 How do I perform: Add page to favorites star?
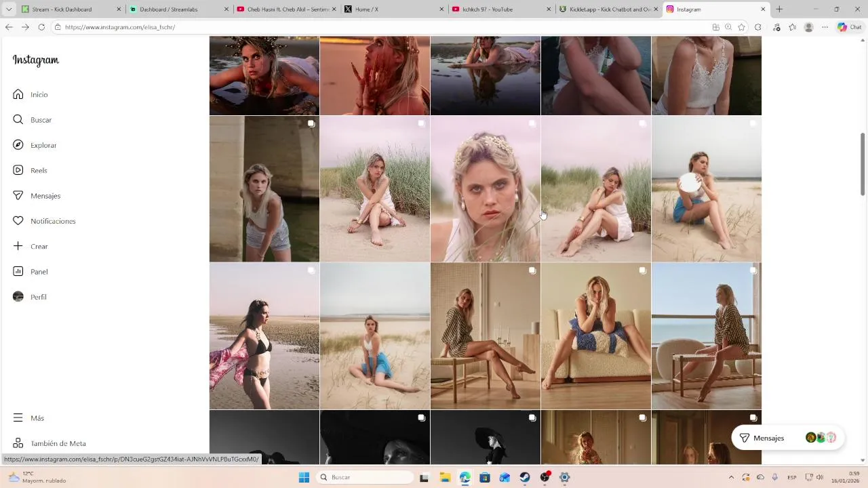[x=741, y=27]
